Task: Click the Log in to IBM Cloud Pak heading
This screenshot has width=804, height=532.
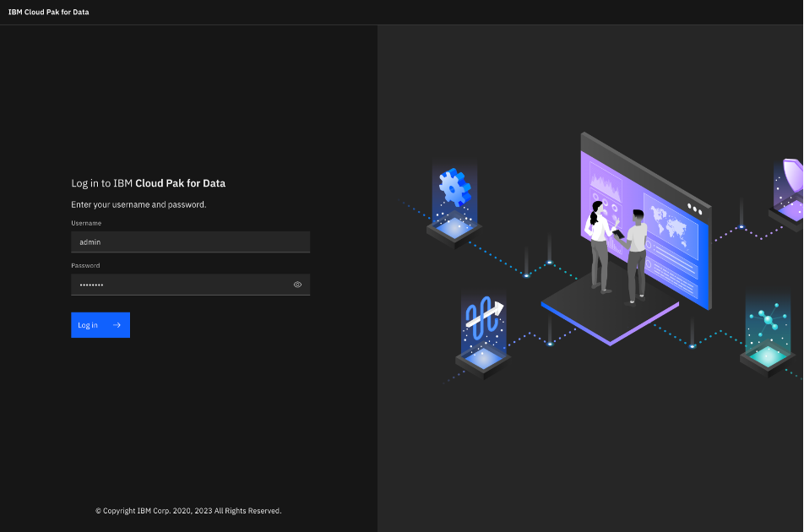Action: 148,183
